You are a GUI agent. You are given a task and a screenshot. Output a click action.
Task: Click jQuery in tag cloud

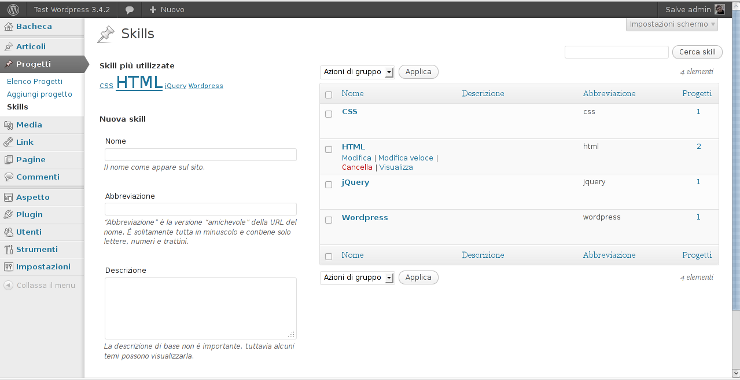[175, 86]
